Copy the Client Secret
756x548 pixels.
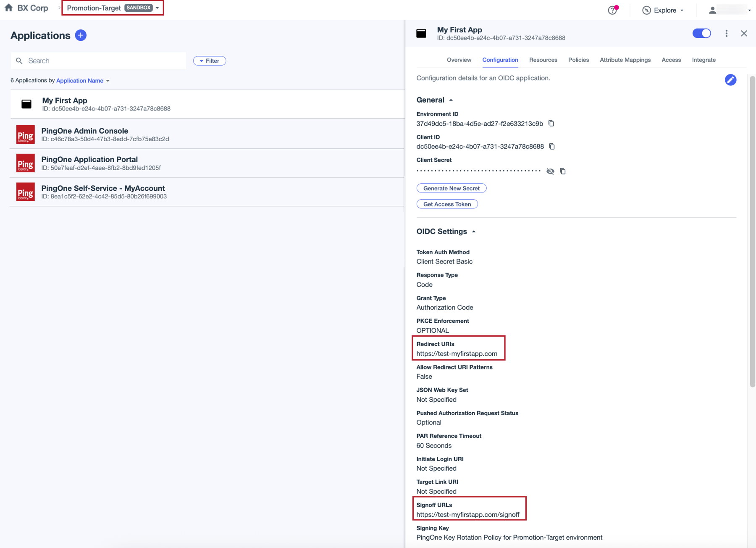[x=563, y=171]
